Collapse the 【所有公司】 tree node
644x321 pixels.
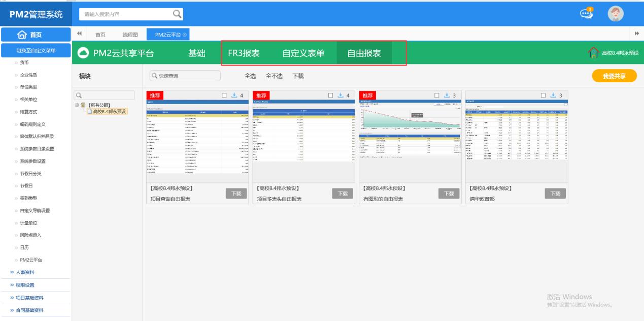(x=77, y=105)
